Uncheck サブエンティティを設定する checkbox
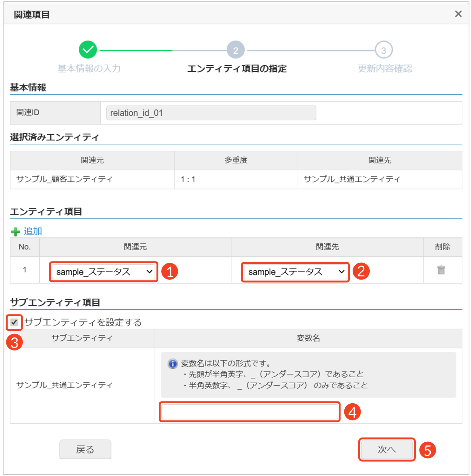Image resolution: width=471 pixels, height=476 pixels. click(x=14, y=322)
